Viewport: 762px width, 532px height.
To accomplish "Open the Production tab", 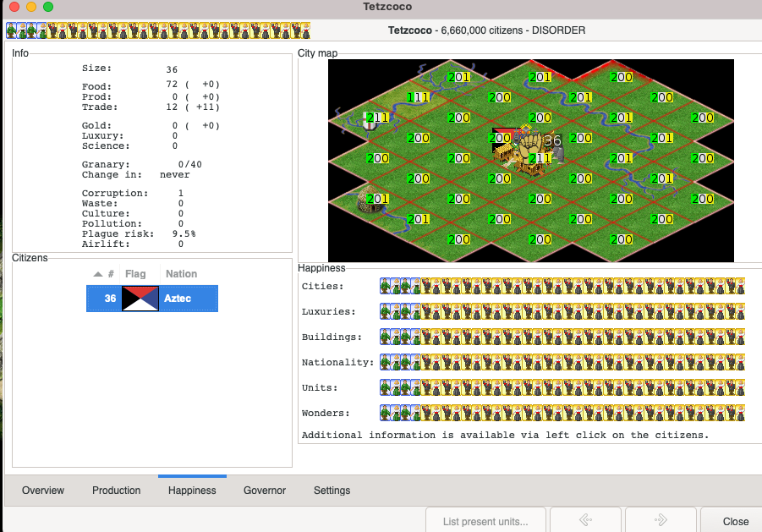I will coord(116,491).
